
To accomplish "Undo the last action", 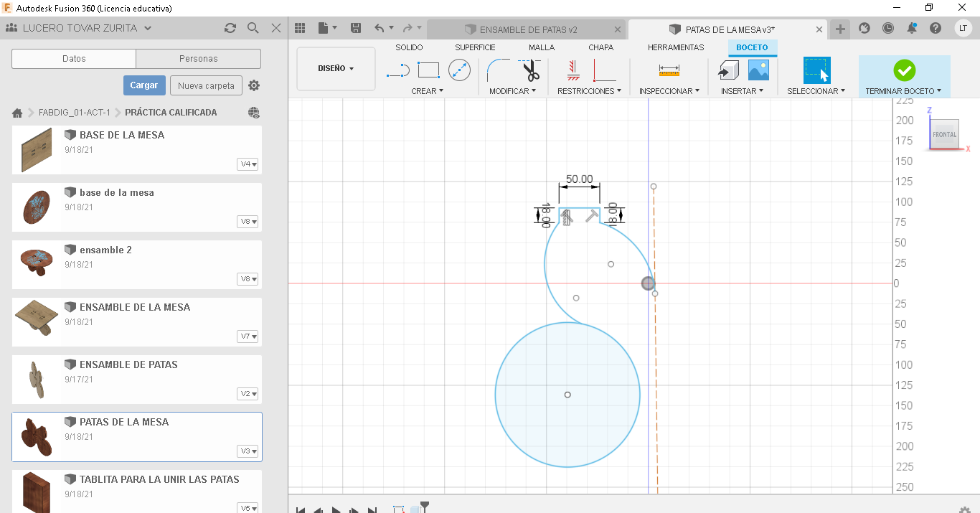I will (380, 28).
